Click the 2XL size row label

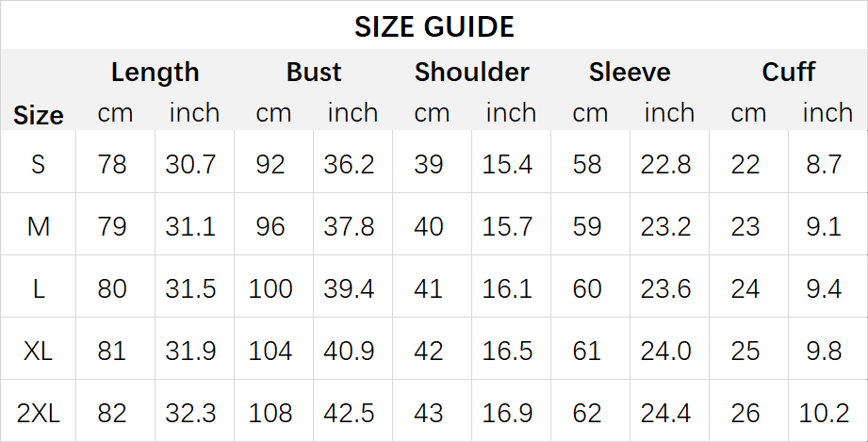[39, 413]
